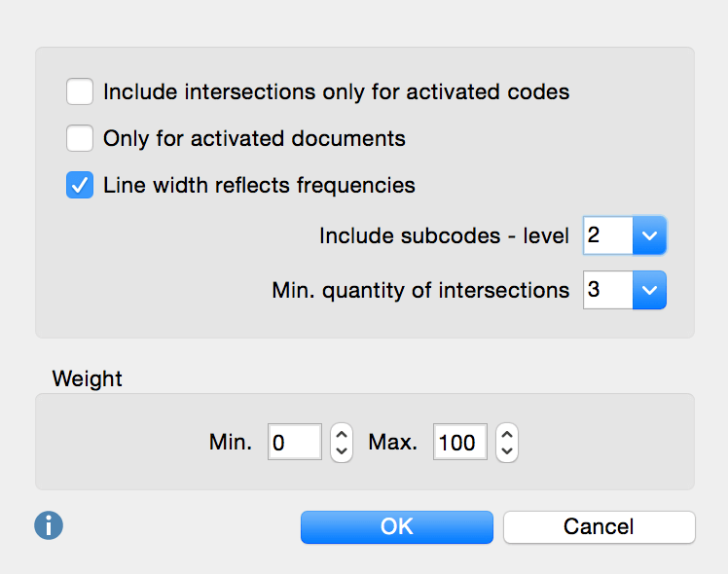728x574 pixels.
Task: Click the 'Only for activated documents' label text
Action: point(254,138)
